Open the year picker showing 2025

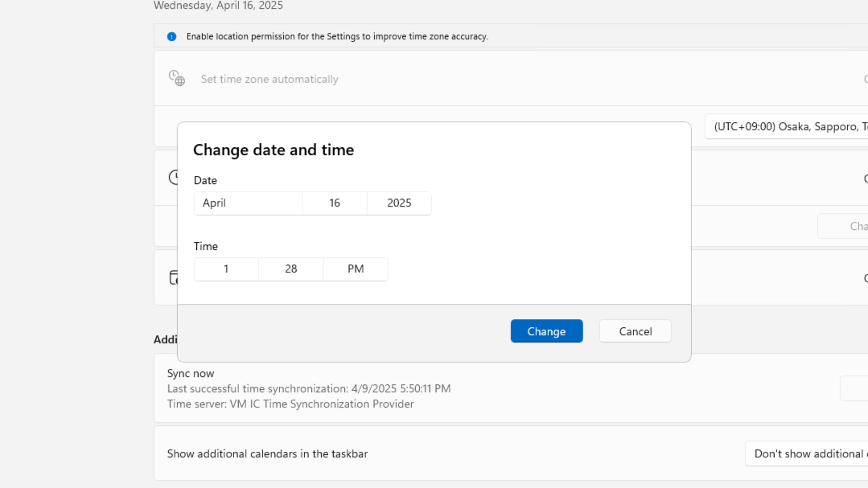pos(399,203)
